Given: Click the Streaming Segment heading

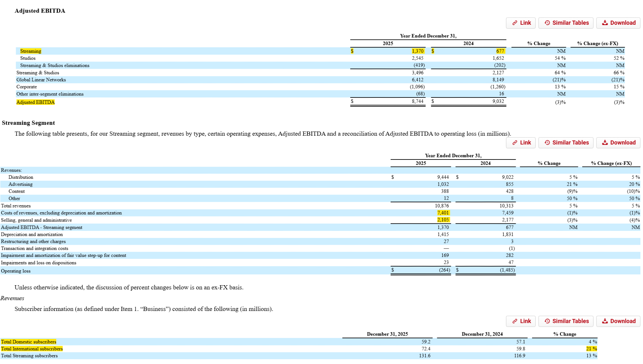Looking at the screenshot, I should [28, 123].
